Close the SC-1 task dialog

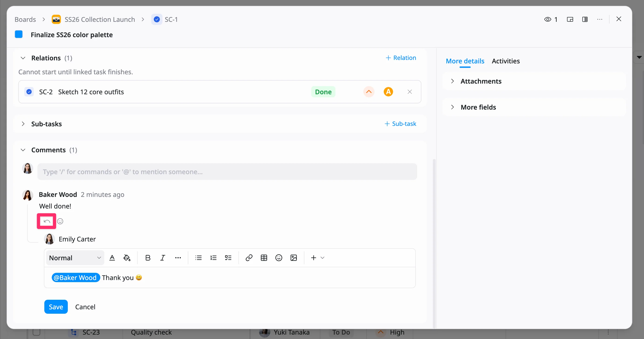pos(619,19)
